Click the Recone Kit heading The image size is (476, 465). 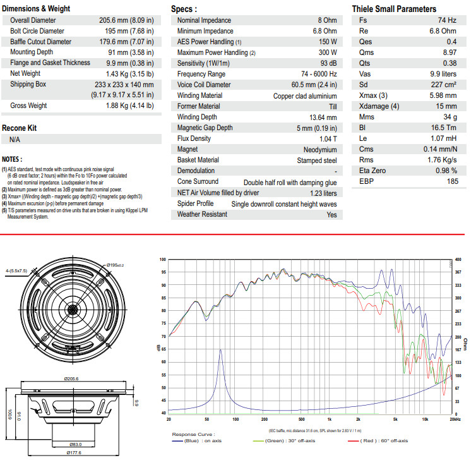pyautogui.click(x=19, y=128)
